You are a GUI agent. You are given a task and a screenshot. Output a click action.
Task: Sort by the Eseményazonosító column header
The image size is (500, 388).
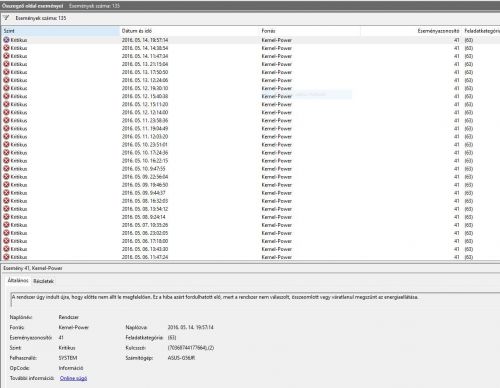coord(411,31)
